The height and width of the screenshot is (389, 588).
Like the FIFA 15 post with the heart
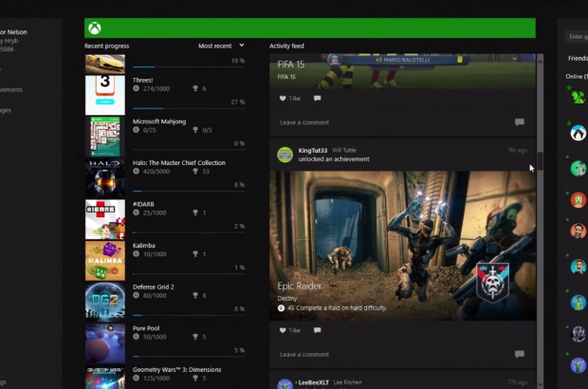click(283, 99)
